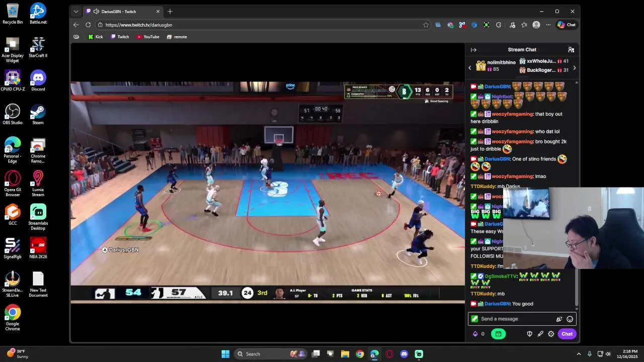Image resolution: width=644 pixels, height=362 pixels.
Task: Open the chat community users list
Action: coord(571,50)
